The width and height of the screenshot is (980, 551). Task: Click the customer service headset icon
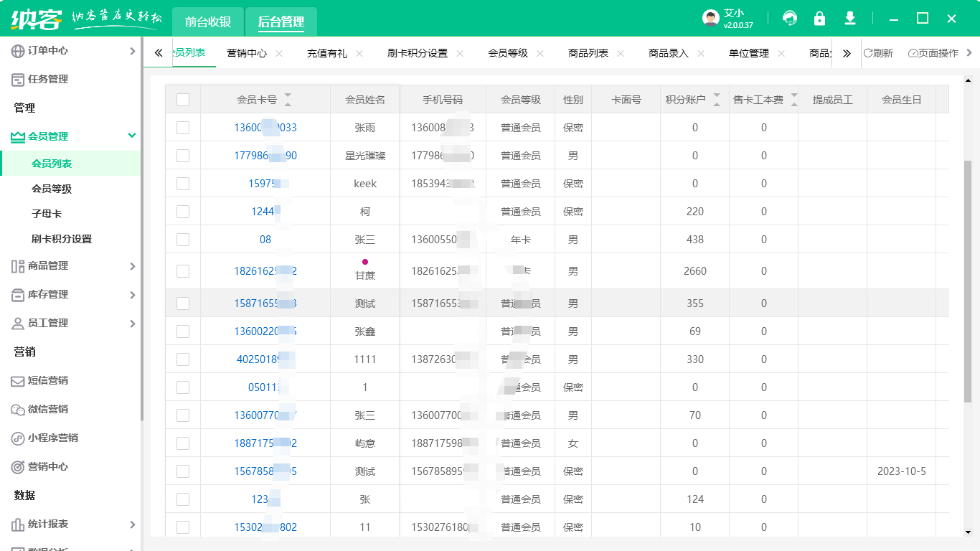(790, 19)
